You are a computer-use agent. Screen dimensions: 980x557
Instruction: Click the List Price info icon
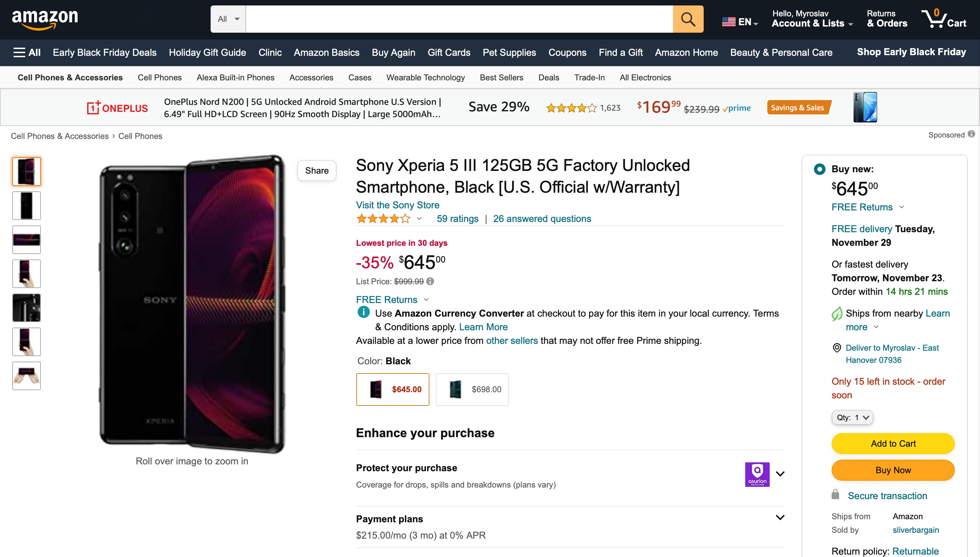coord(430,282)
